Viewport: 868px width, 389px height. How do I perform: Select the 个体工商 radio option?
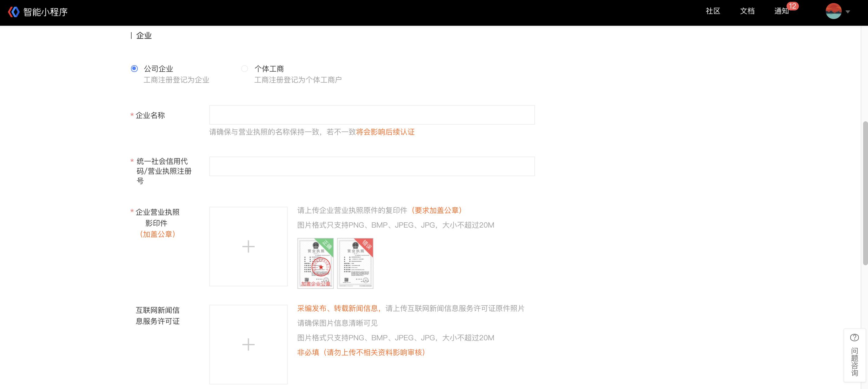pos(245,68)
